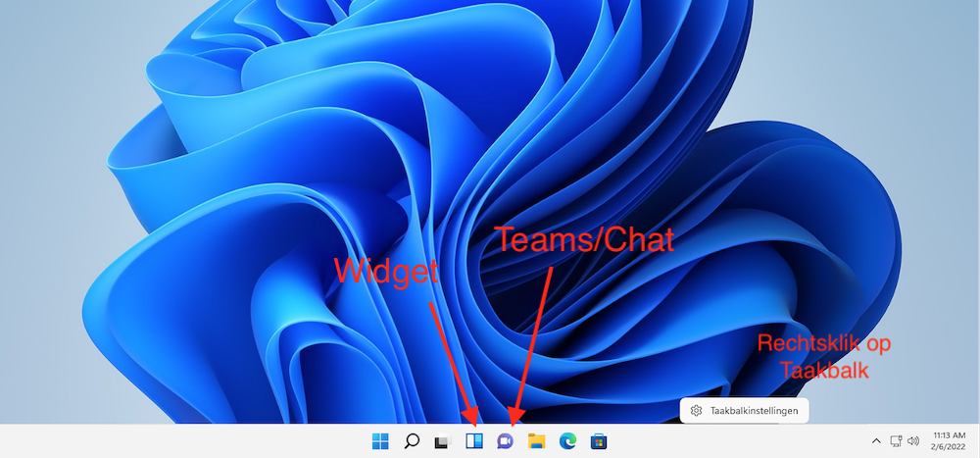
Task: Click the 2/6/2022 date in tray
Action: 949,448
